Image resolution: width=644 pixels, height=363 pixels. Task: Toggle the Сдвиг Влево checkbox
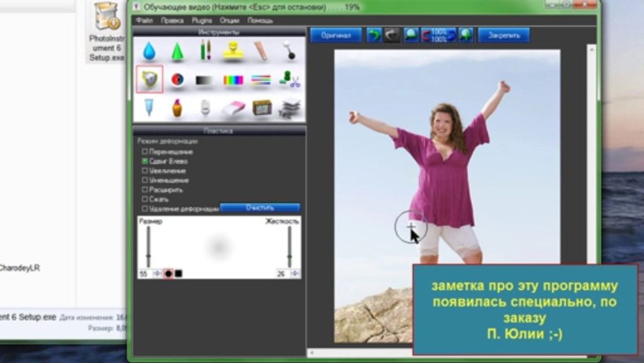[145, 161]
